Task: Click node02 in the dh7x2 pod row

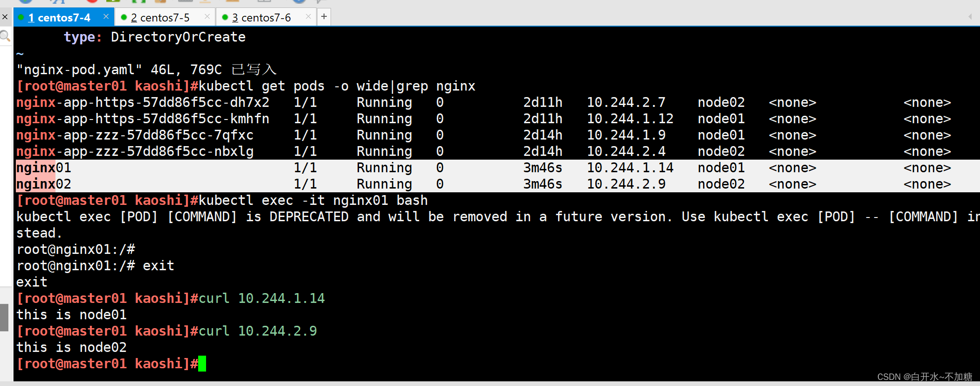Action: click(721, 102)
